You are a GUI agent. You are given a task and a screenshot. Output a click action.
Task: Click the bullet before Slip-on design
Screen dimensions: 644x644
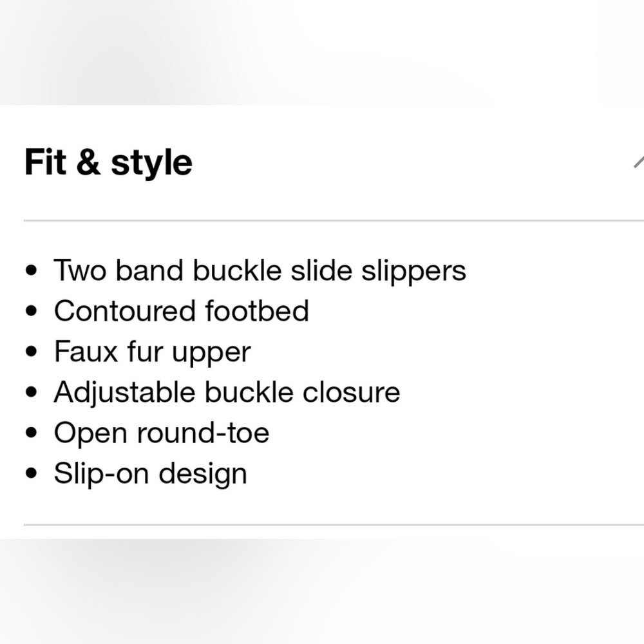click(x=31, y=473)
